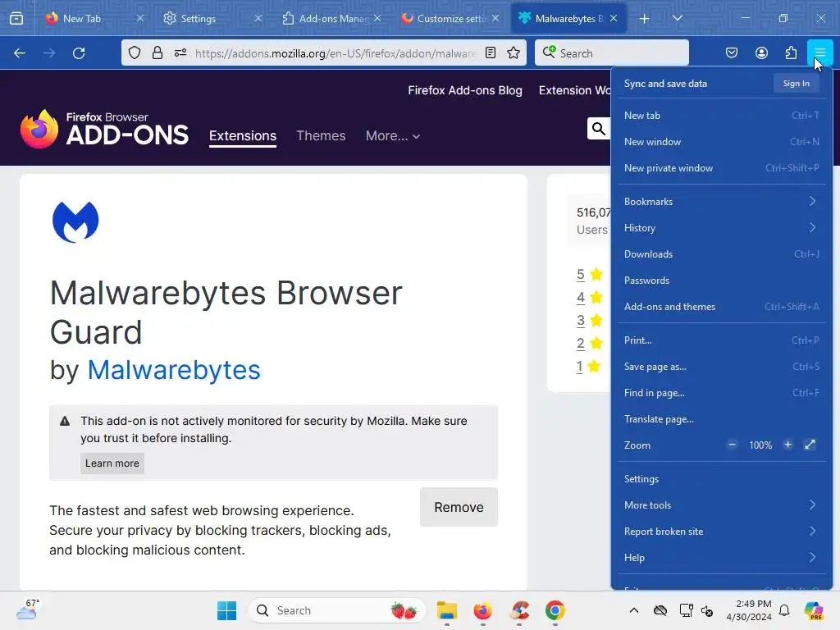Switch to the New Tab tab
Screen dimensions: 840x630
point(94,18)
